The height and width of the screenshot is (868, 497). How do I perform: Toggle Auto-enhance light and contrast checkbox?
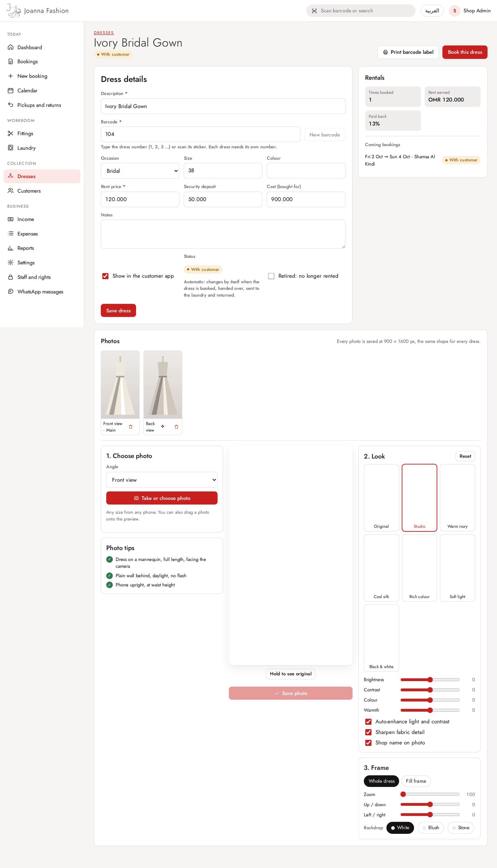pyautogui.click(x=368, y=722)
